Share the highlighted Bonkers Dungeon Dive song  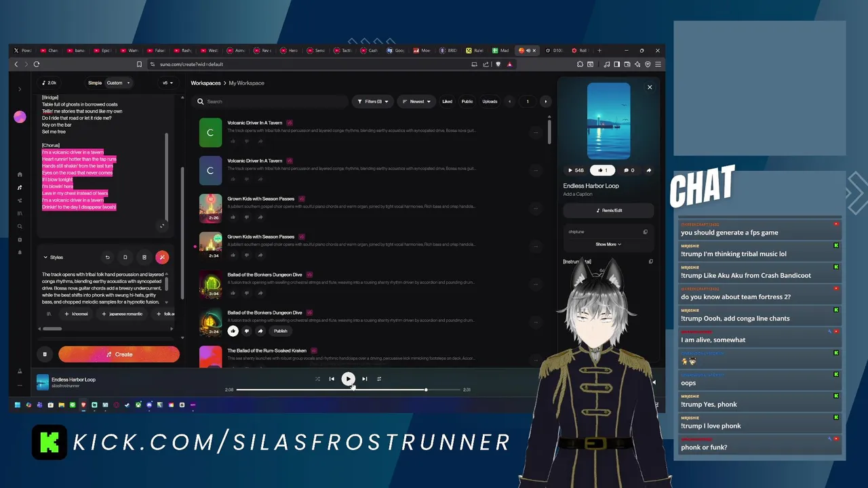(260, 331)
